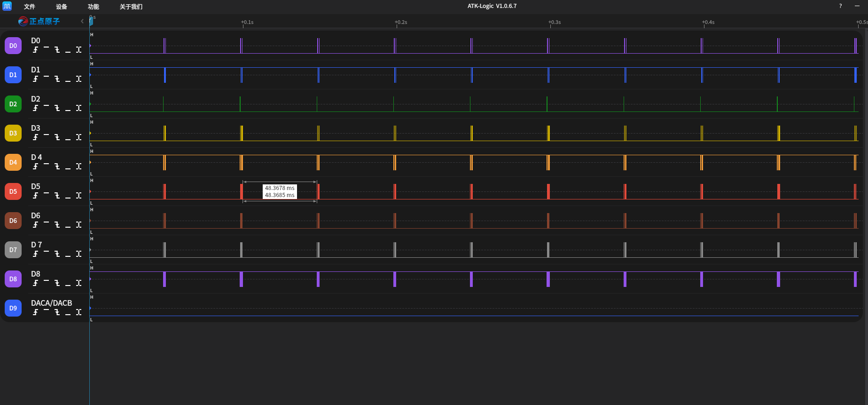Set falling edge trigger on D6
Image resolution: width=868 pixels, height=405 pixels.
(57, 225)
